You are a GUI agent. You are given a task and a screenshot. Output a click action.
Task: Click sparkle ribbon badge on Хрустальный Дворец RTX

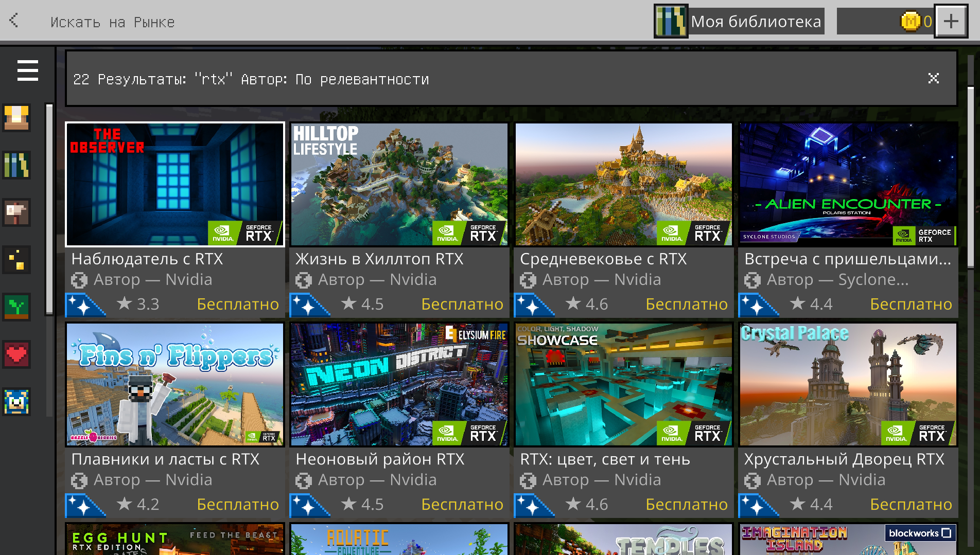(x=758, y=505)
